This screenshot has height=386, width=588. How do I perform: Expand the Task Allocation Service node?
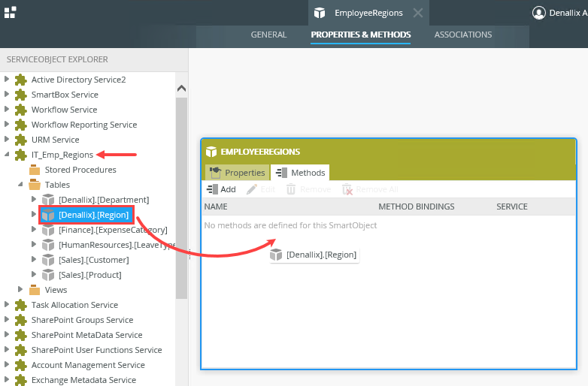(x=6, y=304)
